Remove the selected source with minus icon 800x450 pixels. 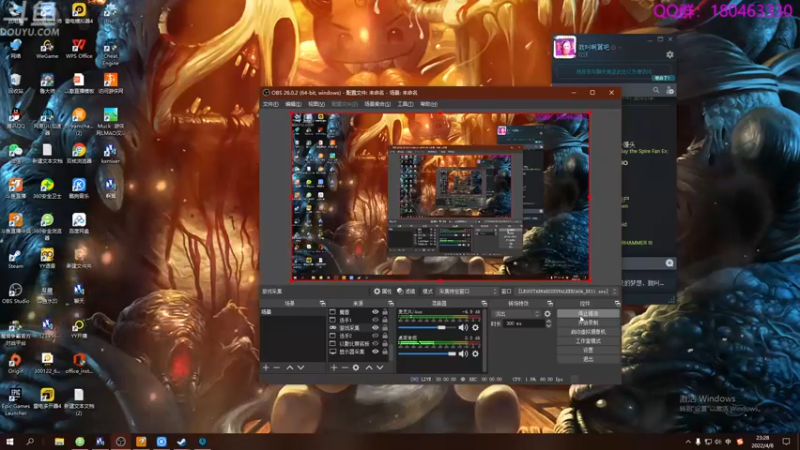click(344, 367)
